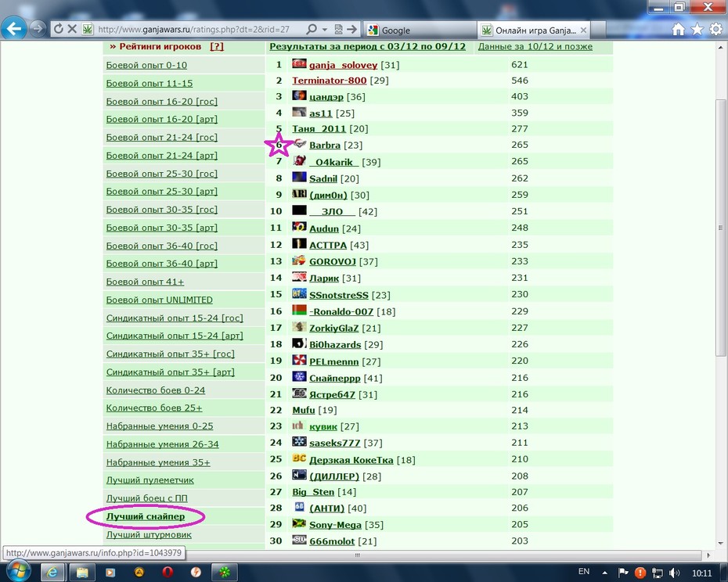
Task: Open Opera browser from taskbar
Action: click(x=168, y=573)
